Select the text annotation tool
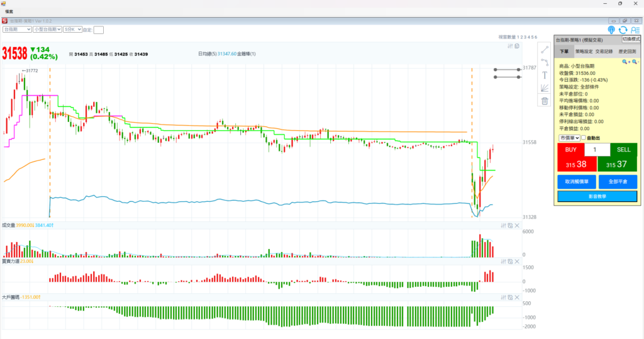This screenshot has width=644, height=339. pos(545,75)
